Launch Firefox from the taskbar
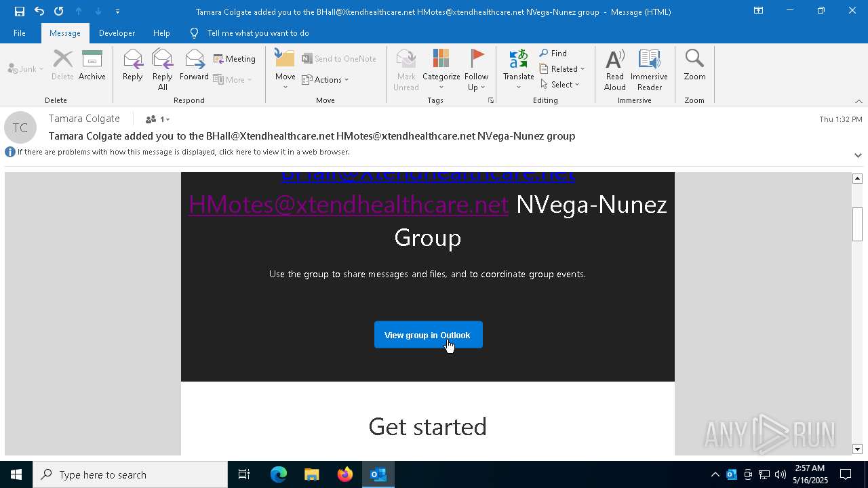 click(x=345, y=474)
